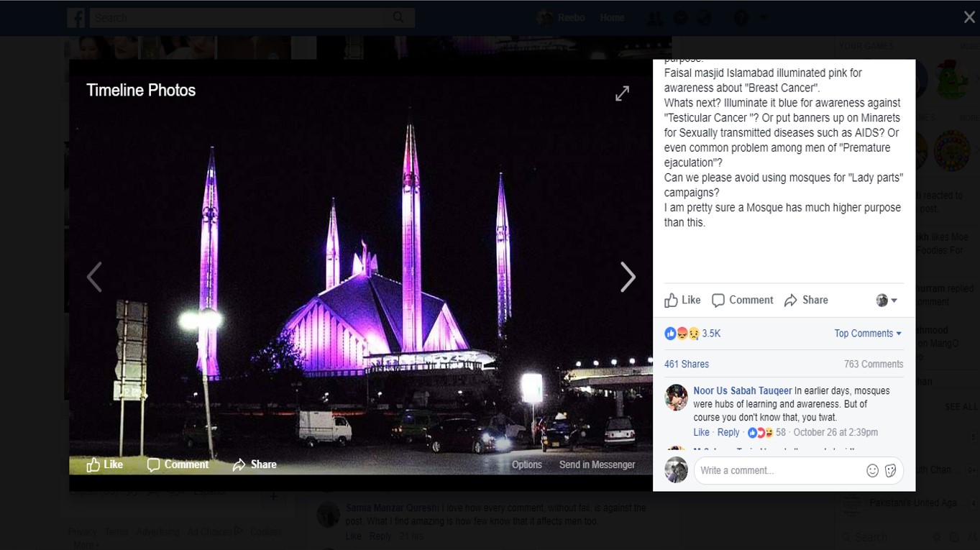Click the Cookies footer link

tap(266, 532)
